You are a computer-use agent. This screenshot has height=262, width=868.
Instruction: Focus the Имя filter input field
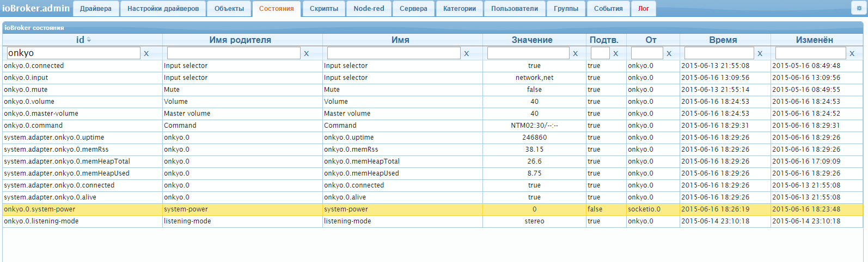(394, 53)
